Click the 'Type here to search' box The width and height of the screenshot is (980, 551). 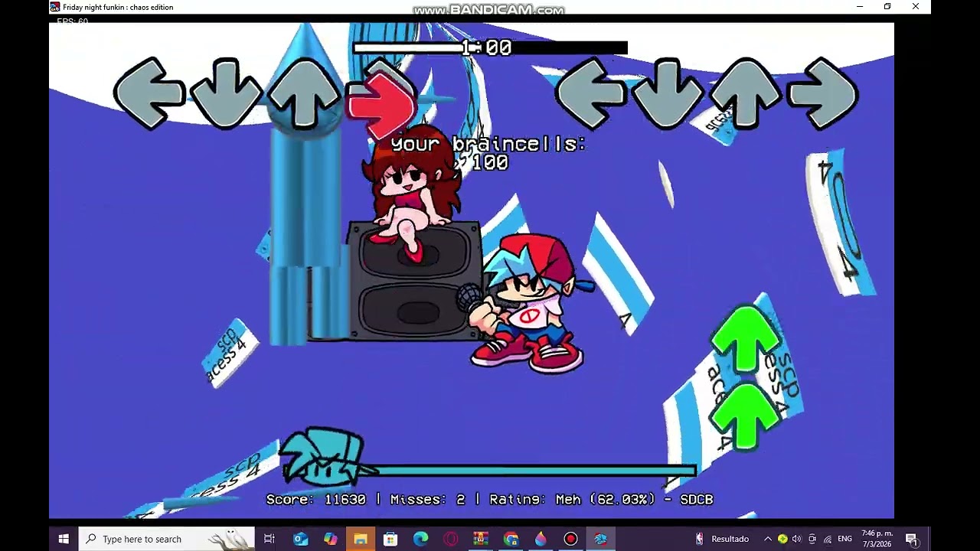pos(167,539)
